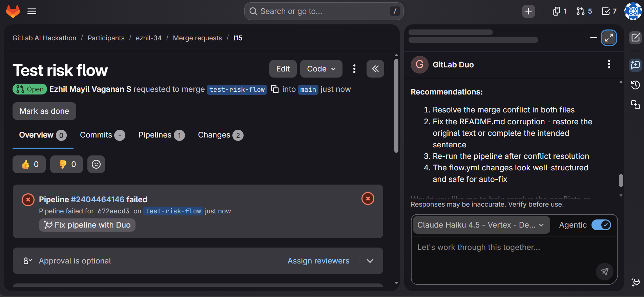The width and height of the screenshot is (644, 297).
Task: Add thumbs up reaction
Action: click(x=29, y=164)
